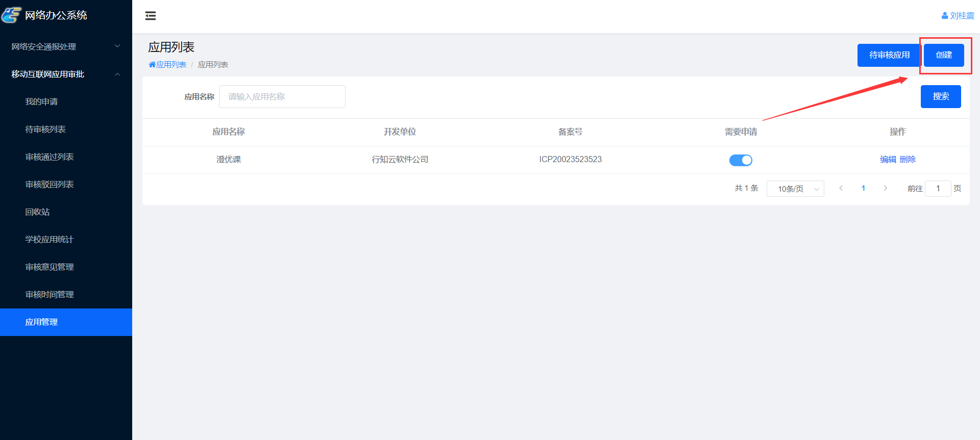980x440 pixels.
Task: Click the 开发单位 column header
Action: click(x=400, y=132)
